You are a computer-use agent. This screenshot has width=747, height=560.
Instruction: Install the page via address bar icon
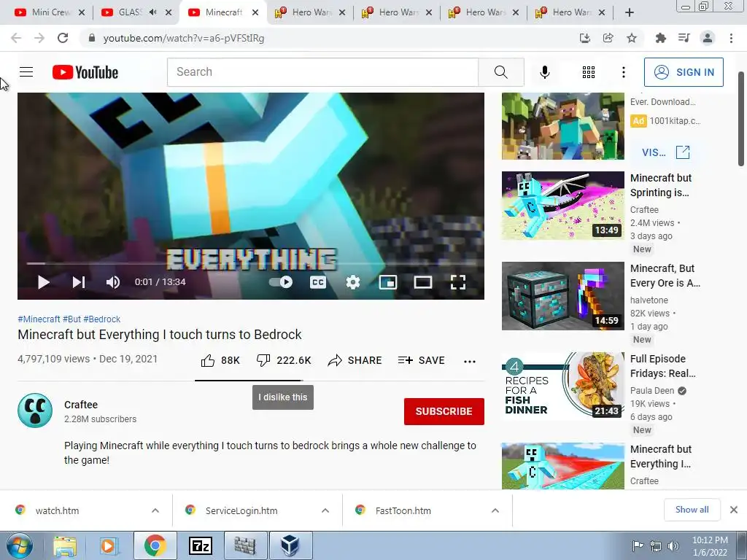point(585,38)
